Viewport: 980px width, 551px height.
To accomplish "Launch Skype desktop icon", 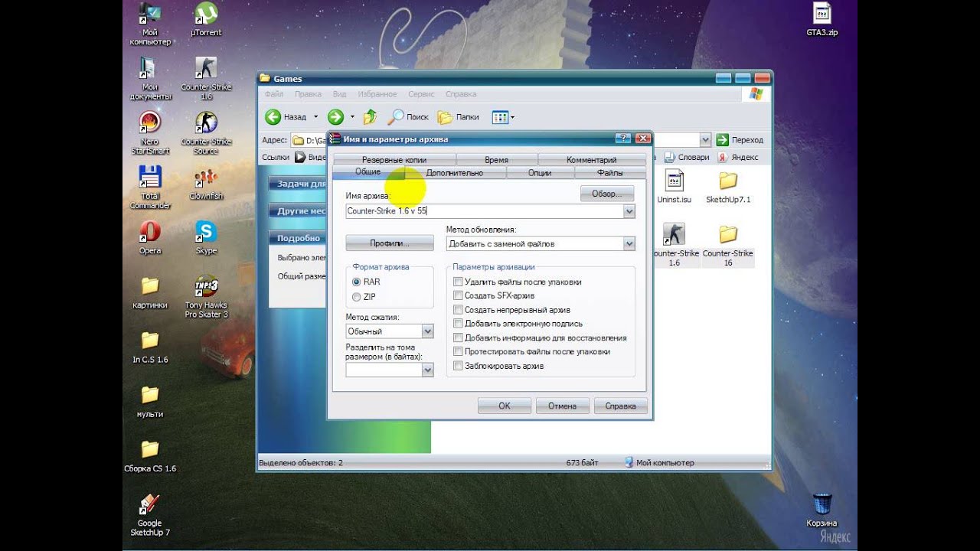I will (x=206, y=238).
